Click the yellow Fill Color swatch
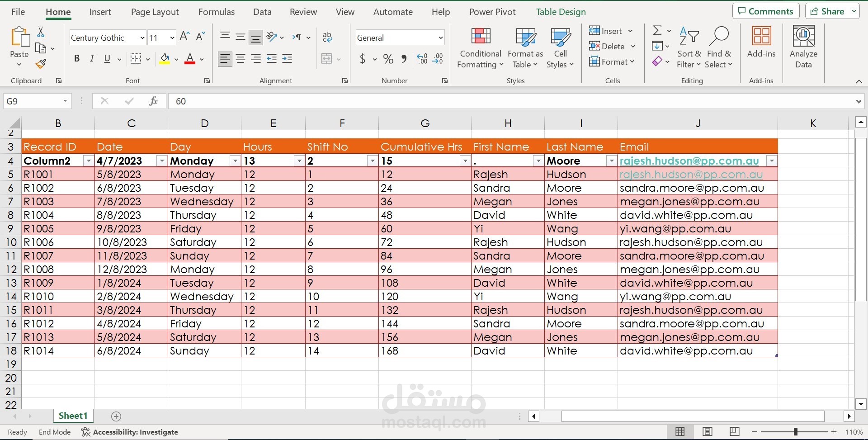Screen dimensions: 868x440 pyautogui.click(x=165, y=59)
